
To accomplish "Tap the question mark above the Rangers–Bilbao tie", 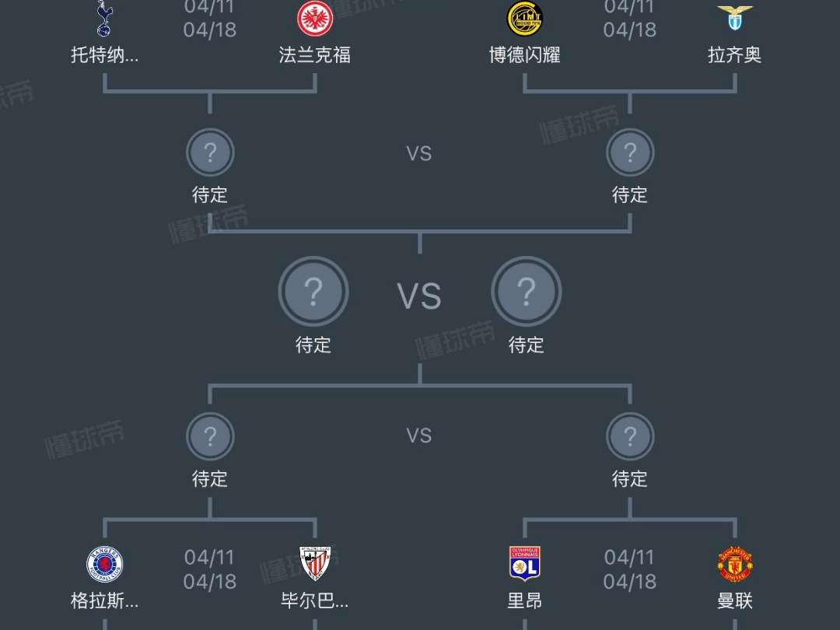I will [x=210, y=437].
